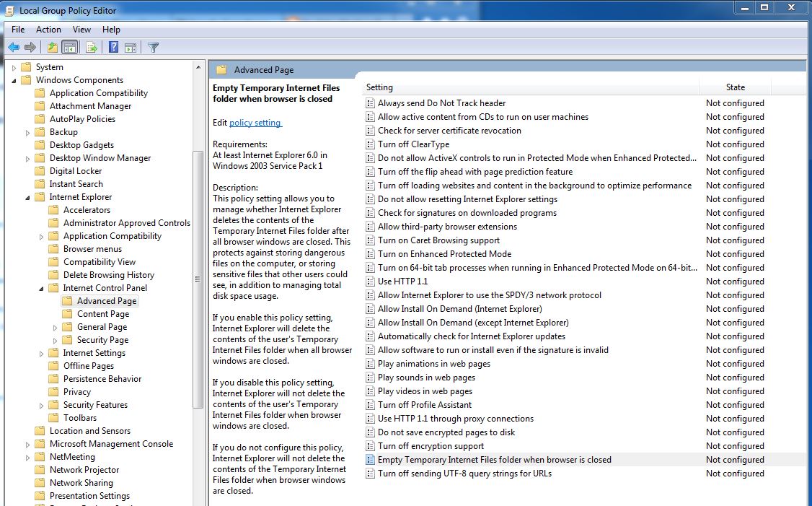Expand the Microsoft Management Console node
Image resolution: width=812 pixels, height=506 pixels.
click(27, 445)
